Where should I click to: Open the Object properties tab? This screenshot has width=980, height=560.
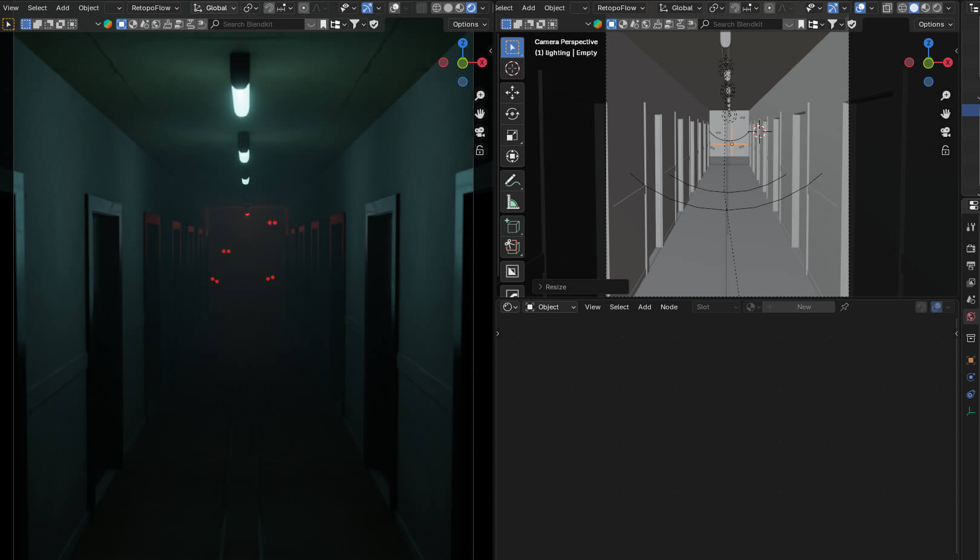pos(971,360)
